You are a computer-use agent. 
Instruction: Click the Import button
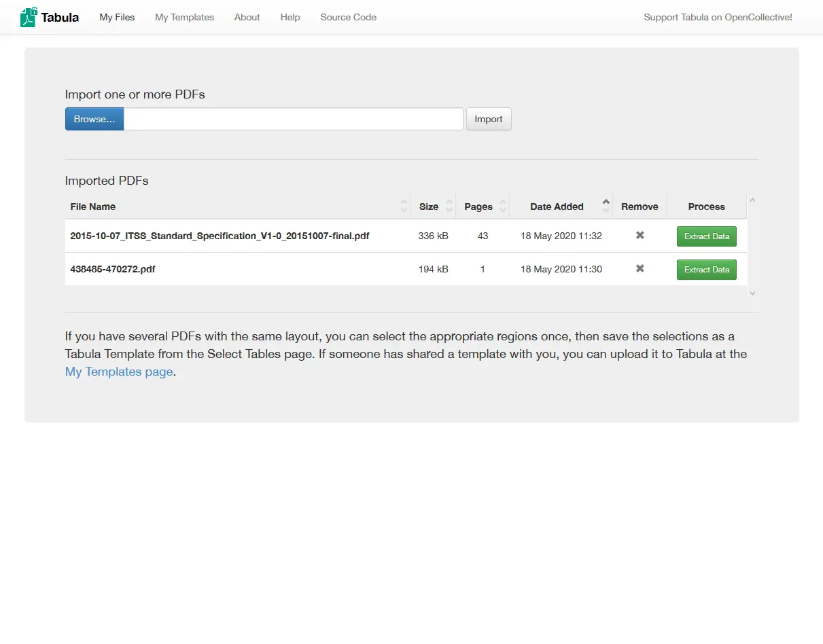click(x=488, y=119)
